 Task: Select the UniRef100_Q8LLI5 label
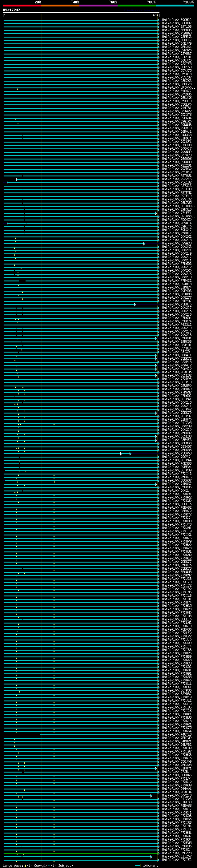[177, 504]
